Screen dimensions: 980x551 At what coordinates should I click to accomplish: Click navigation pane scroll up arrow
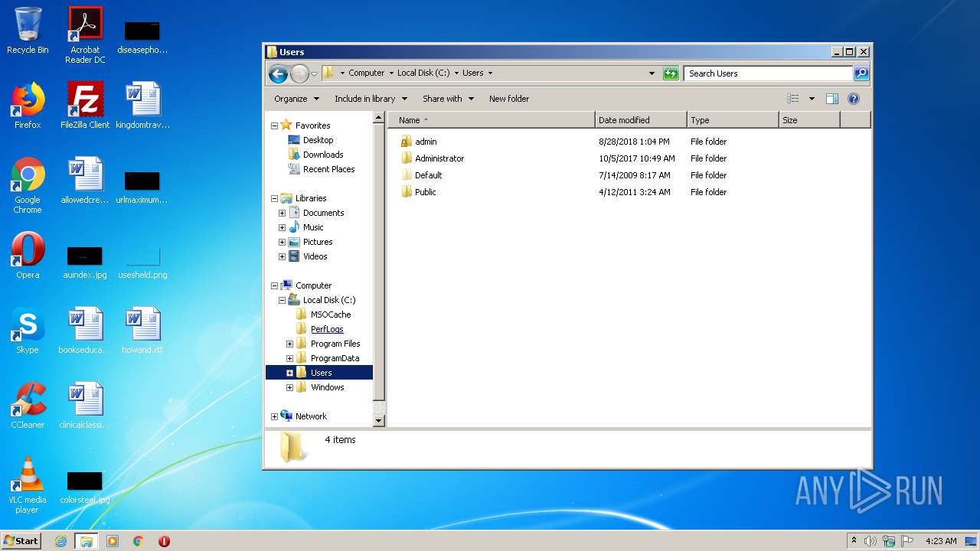[378, 118]
